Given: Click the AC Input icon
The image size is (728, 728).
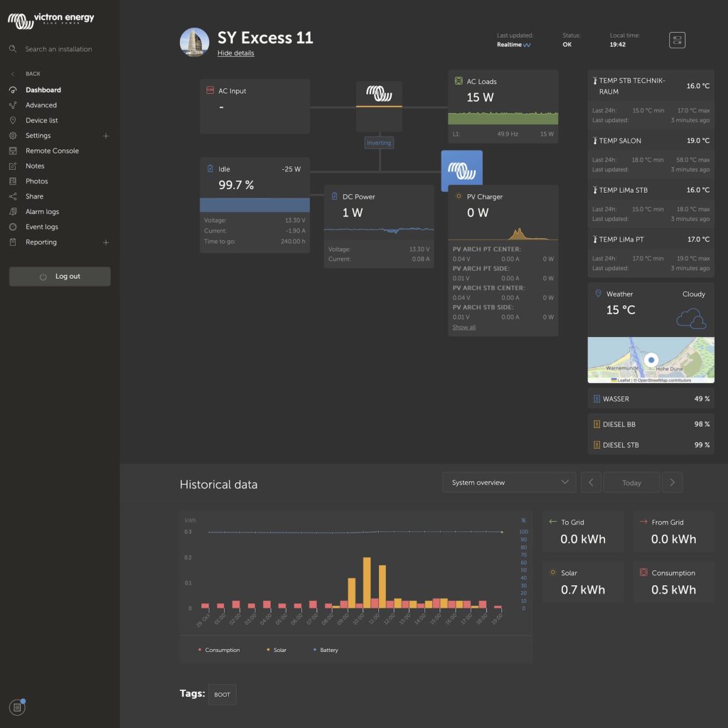Looking at the screenshot, I should click(210, 90).
